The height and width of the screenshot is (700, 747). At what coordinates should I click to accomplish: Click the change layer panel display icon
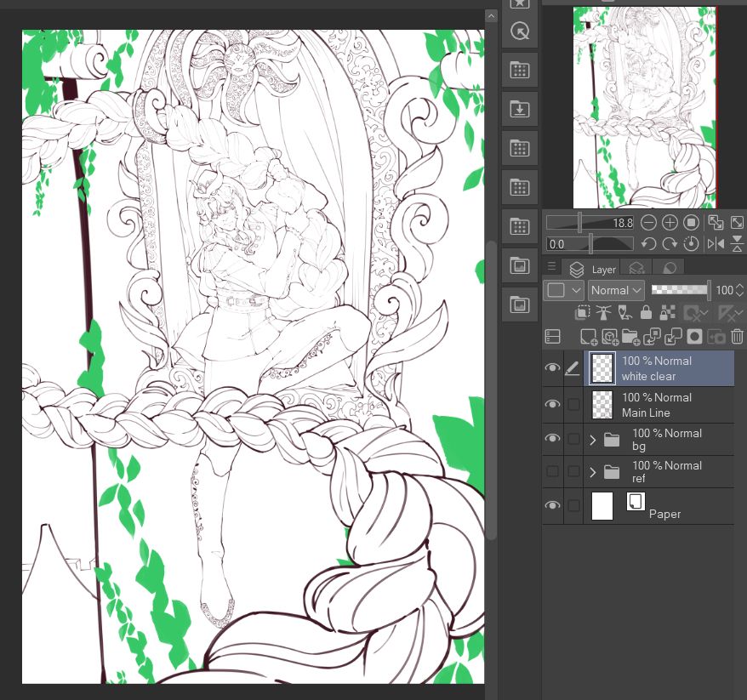tap(553, 337)
